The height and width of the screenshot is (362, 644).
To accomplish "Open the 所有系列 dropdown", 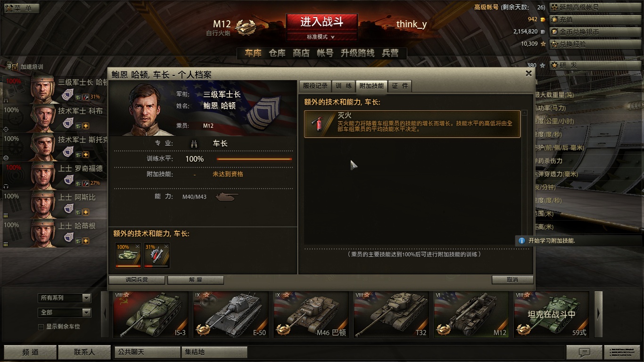I will [x=64, y=298].
